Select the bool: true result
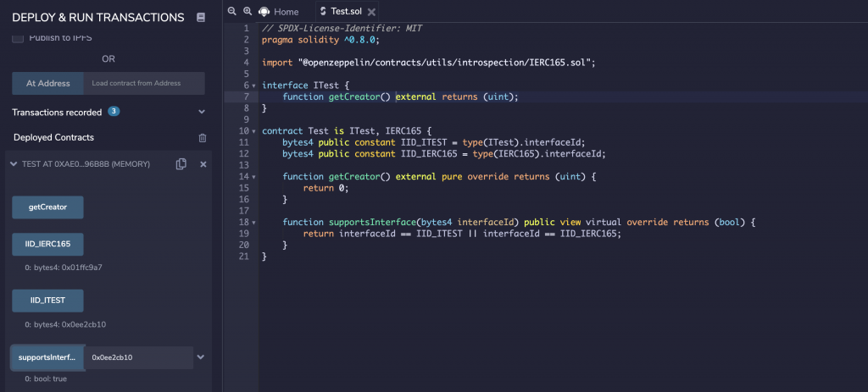 pyautogui.click(x=46, y=379)
